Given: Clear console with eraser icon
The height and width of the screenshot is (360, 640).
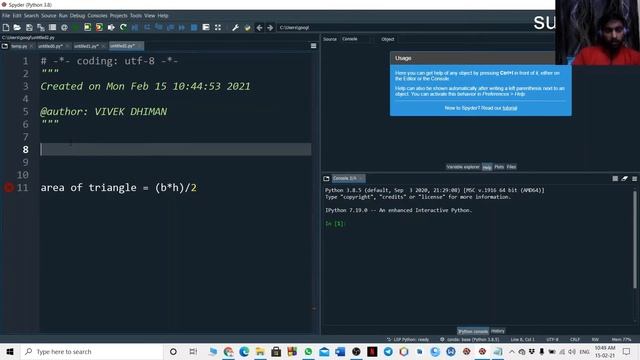Looking at the screenshot, I should (x=624, y=178).
